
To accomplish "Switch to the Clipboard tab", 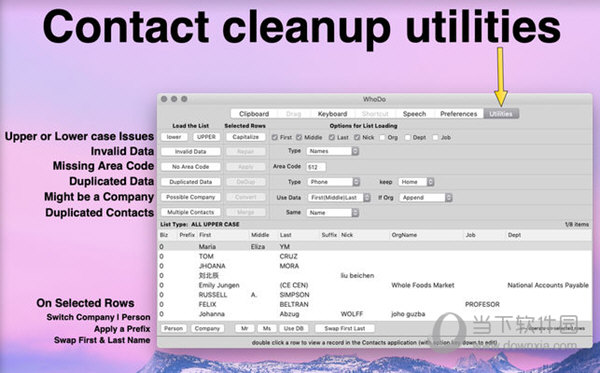I will (254, 114).
